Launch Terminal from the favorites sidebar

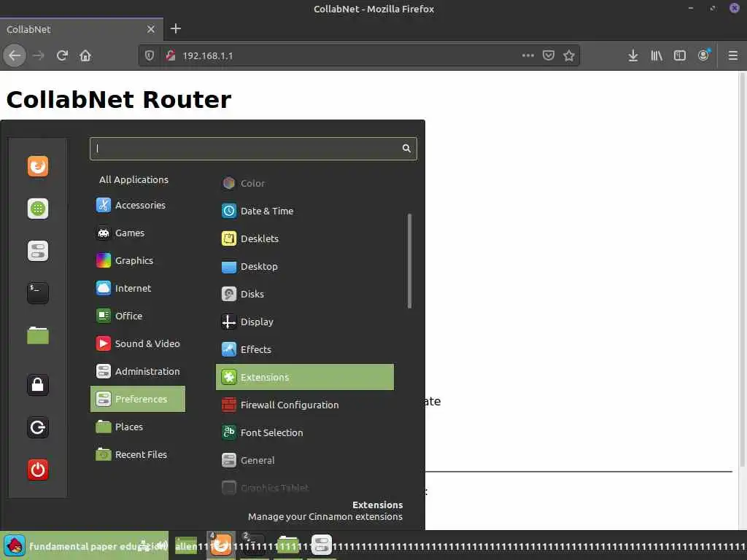click(x=38, y=293)
